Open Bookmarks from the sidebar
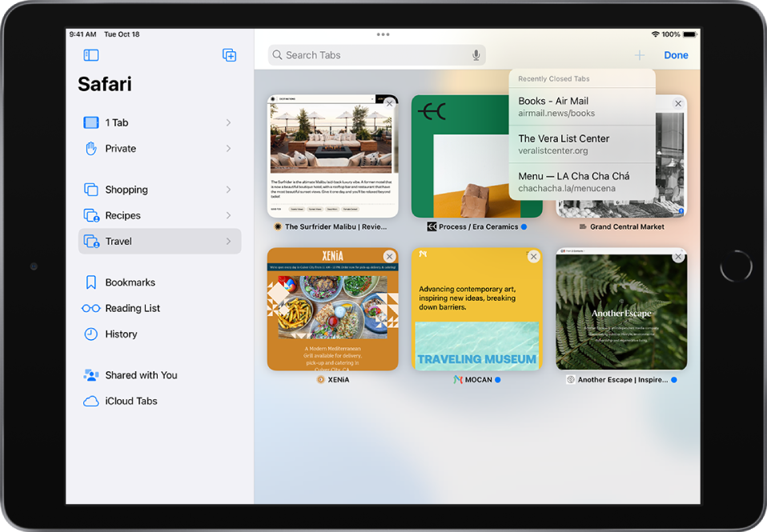 coord(130,282)
